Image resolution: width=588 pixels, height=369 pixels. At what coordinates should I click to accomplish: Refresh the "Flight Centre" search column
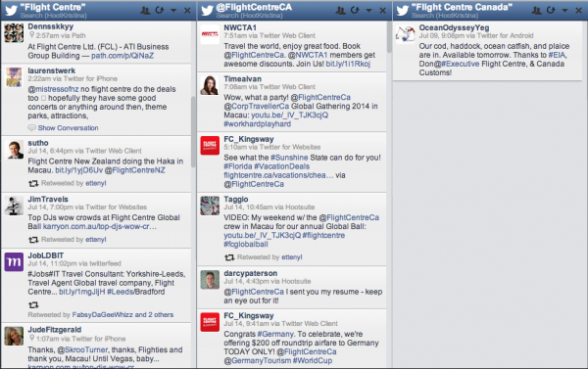coord(160,10)
